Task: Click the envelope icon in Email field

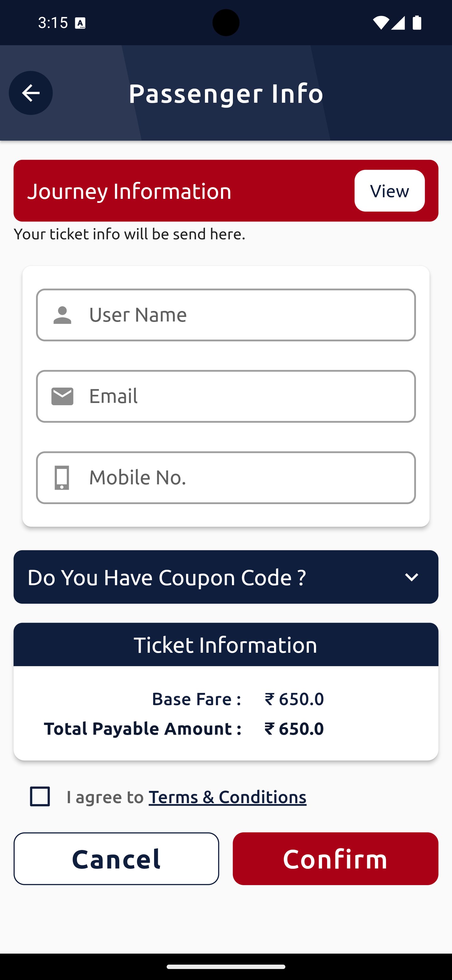Action: coord(62,396)
